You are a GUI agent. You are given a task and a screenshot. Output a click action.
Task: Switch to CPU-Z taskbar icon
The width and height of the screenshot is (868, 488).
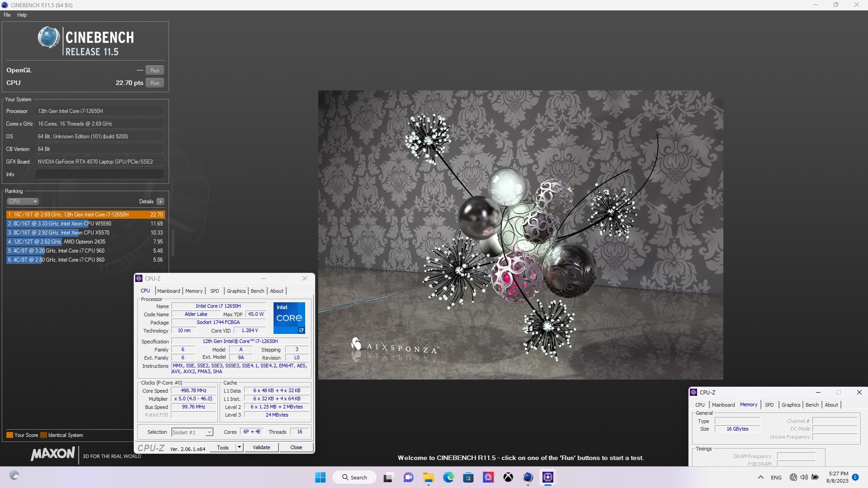[x=548, y=478]
